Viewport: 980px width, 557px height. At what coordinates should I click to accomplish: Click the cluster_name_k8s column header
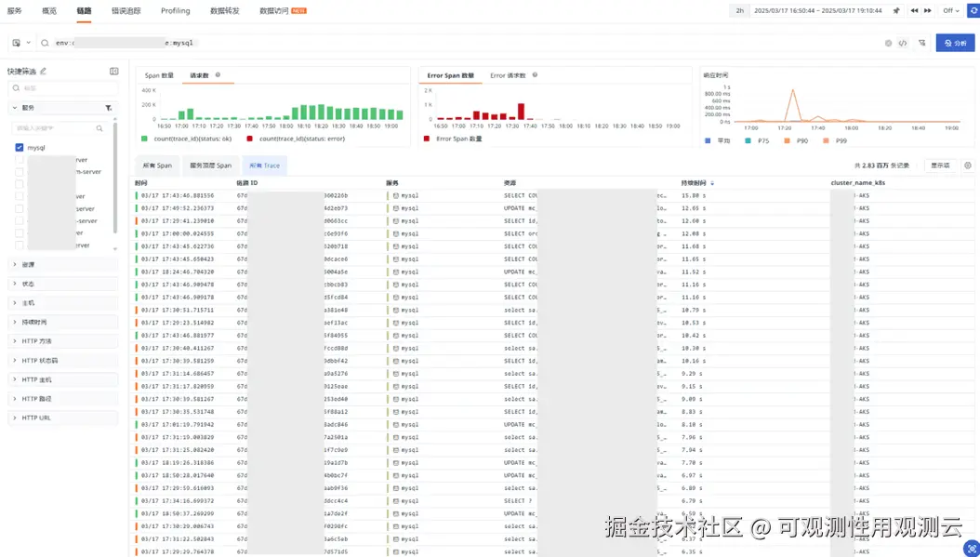coord(857,183)
